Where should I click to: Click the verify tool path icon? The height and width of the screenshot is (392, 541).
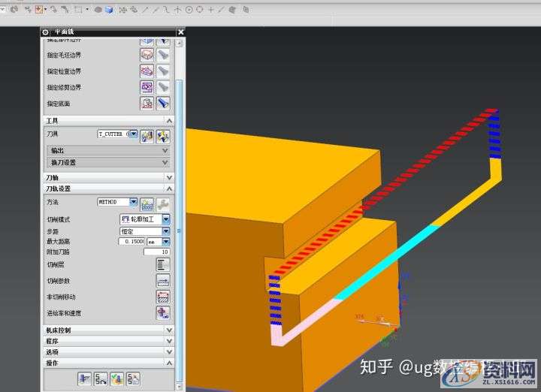coord(116,379)
